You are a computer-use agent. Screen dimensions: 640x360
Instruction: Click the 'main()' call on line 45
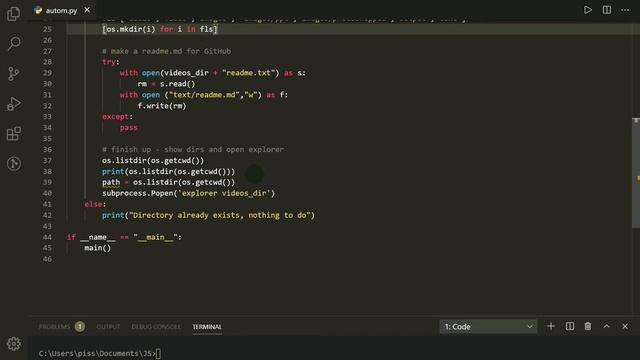(98, 248)
